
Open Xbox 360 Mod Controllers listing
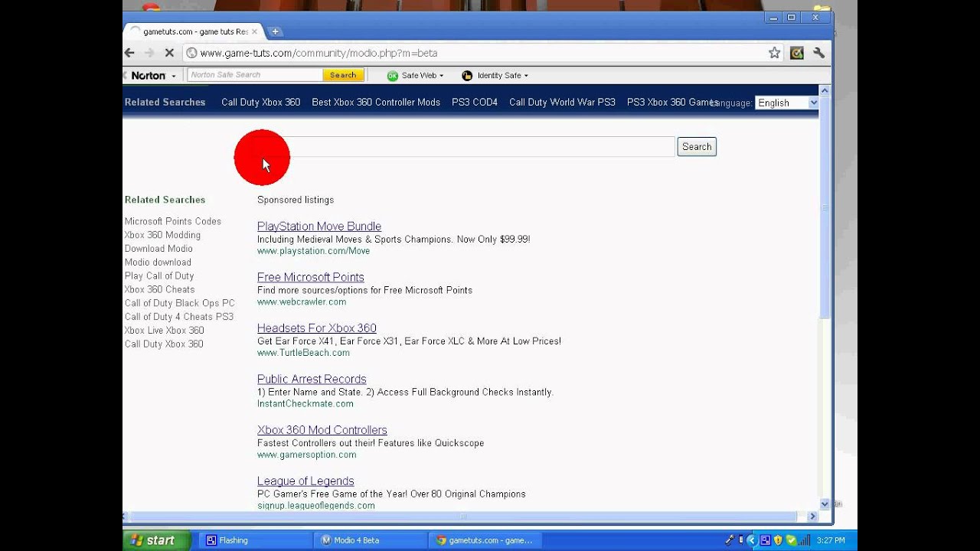(322, 430)
